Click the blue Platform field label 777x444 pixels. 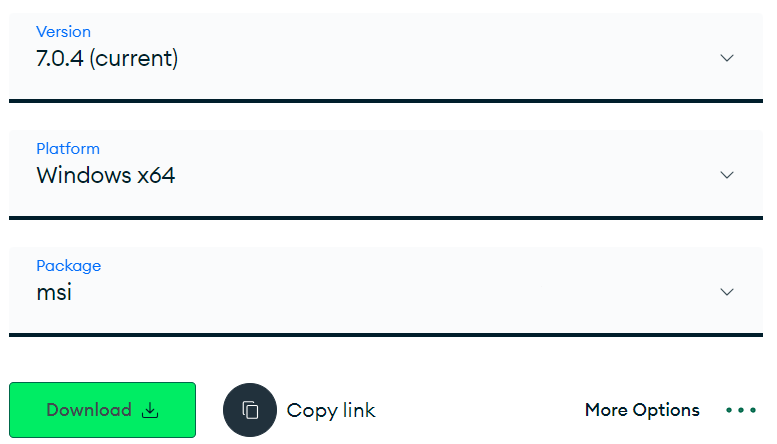point(68,149)
